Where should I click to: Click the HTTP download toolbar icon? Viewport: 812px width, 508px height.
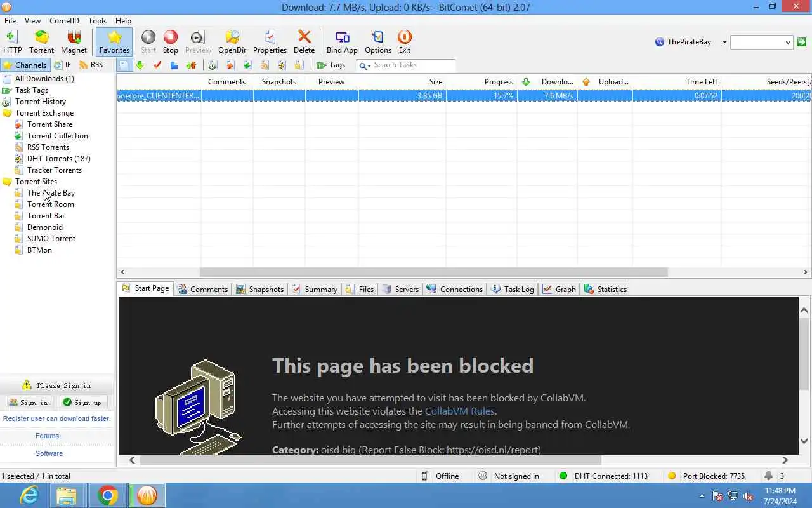[12, 42]
